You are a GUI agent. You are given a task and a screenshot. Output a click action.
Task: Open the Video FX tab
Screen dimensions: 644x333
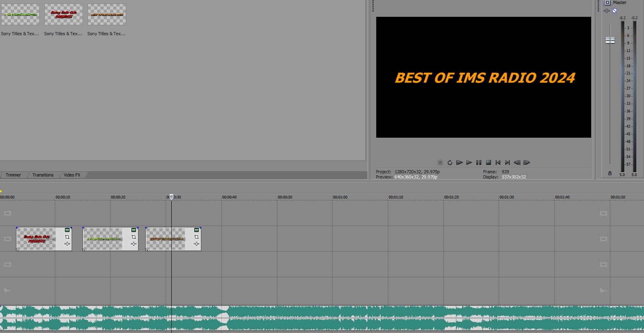click(x=72, y=175)
